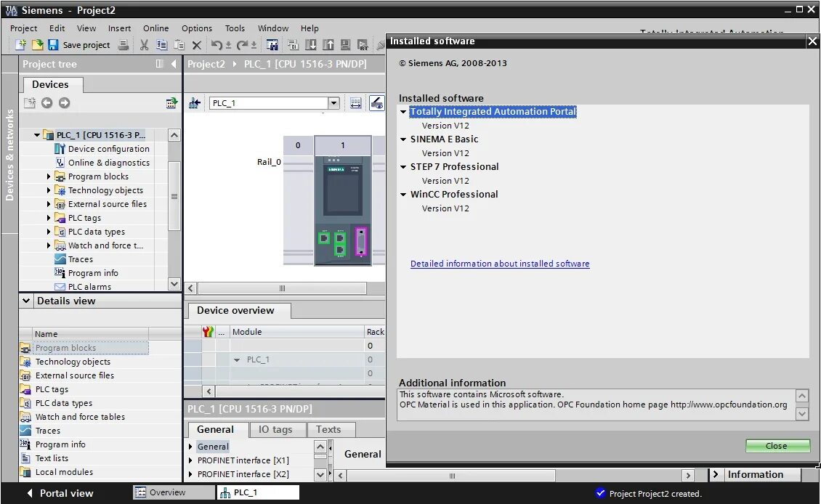Open the PLC_1 device selector dropdown
The image size is (821, 504).
333,103
